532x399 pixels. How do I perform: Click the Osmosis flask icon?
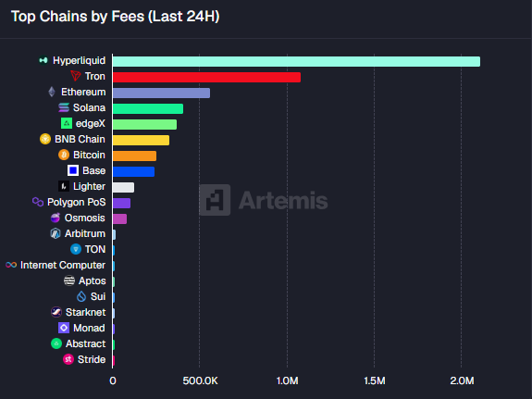56,218
